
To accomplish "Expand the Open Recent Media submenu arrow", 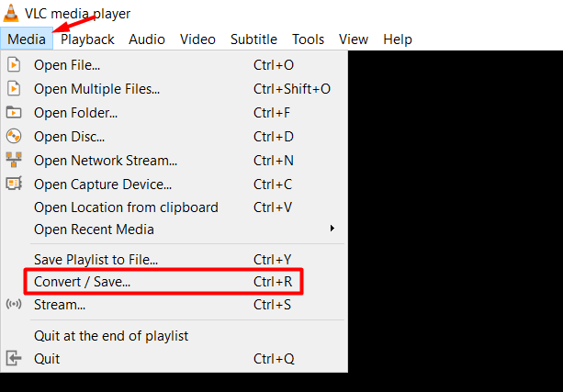I will tap(332, 229).
